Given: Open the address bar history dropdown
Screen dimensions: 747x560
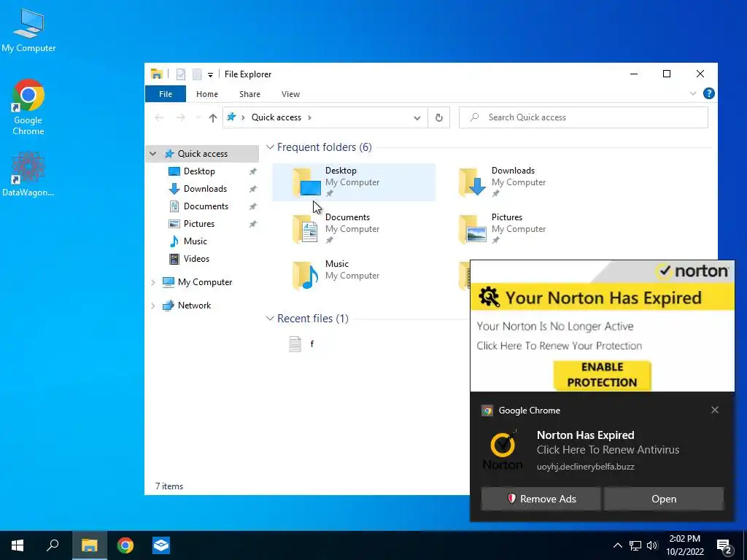Looking at the screenshot, I should coord(417,118).
